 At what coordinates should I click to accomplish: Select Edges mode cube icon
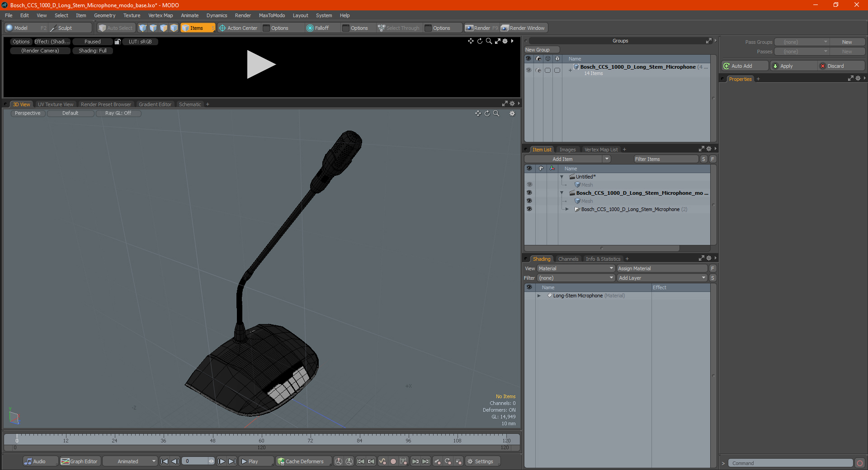[153, 28]
